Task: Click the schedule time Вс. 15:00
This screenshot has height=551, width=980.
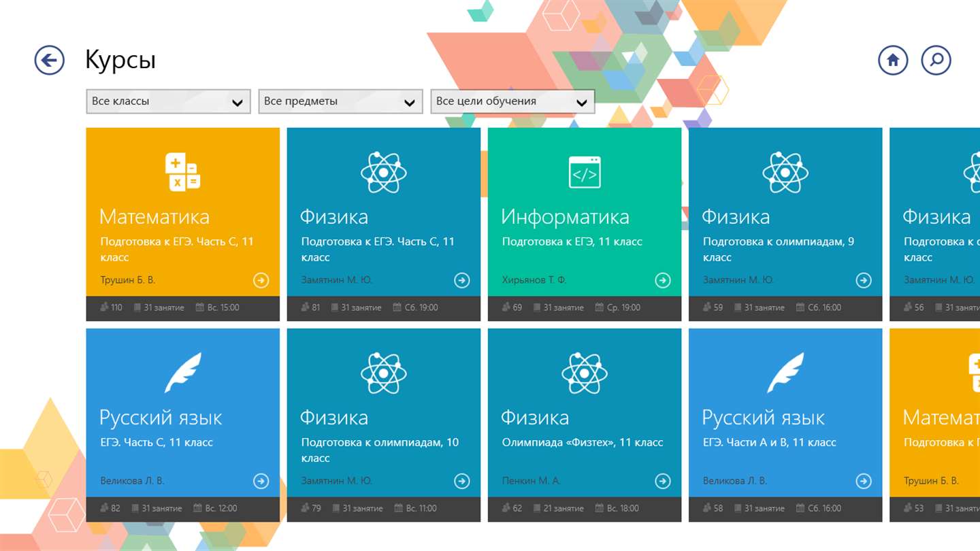Action: [x=223, y=307]
